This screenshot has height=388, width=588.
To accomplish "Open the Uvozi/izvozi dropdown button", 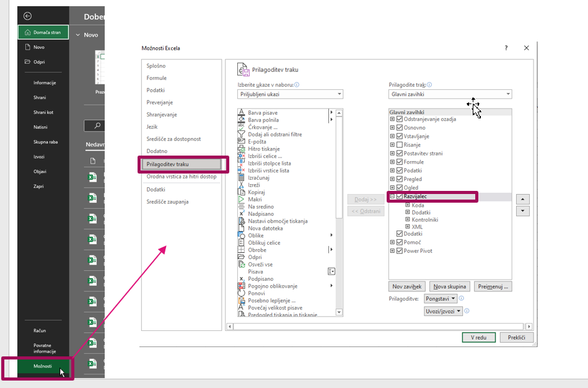I will pos(443,311).
